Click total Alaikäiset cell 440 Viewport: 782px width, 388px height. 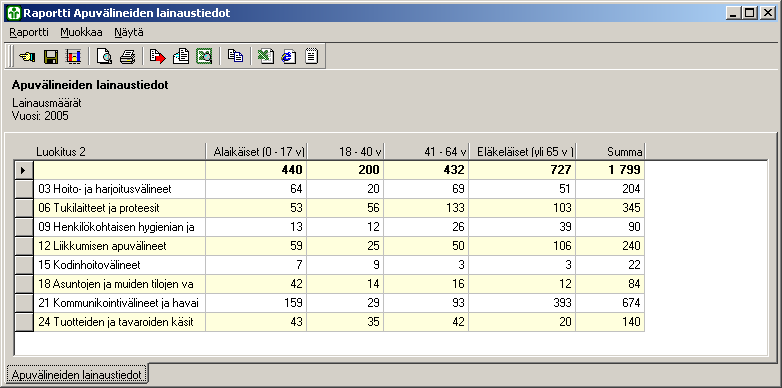pyautogui.click(x=256, y=170)
